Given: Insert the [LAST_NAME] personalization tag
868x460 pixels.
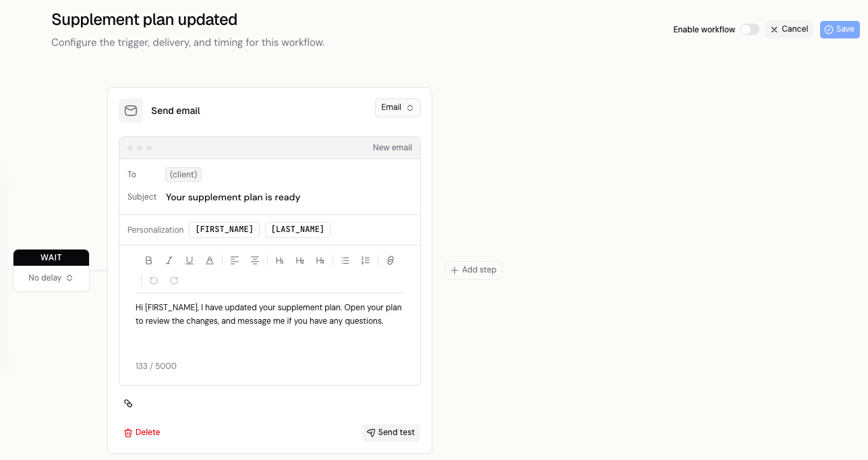Looking at the screenshot, I should (297, 230).
